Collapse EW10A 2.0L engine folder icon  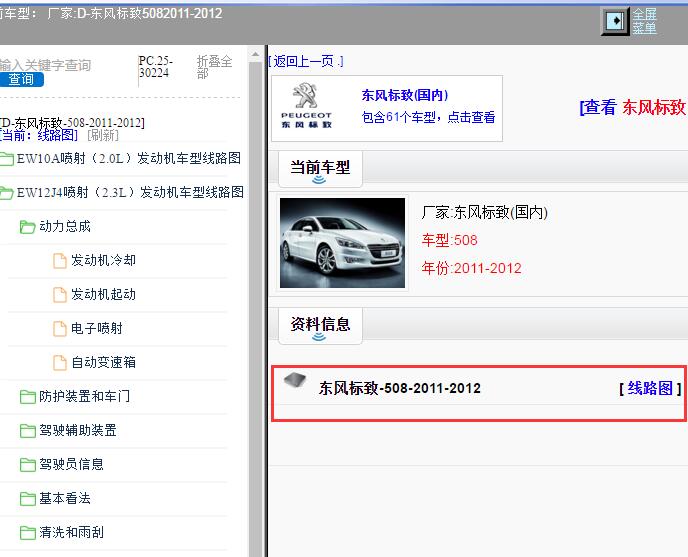click(x=7, y=158)
